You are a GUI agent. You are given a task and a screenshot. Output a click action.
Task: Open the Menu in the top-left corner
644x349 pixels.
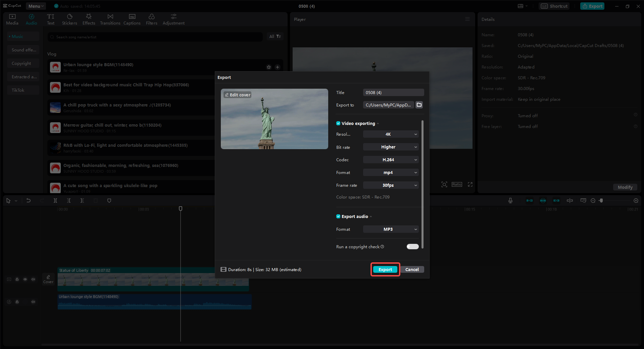(x=35, y=6)
